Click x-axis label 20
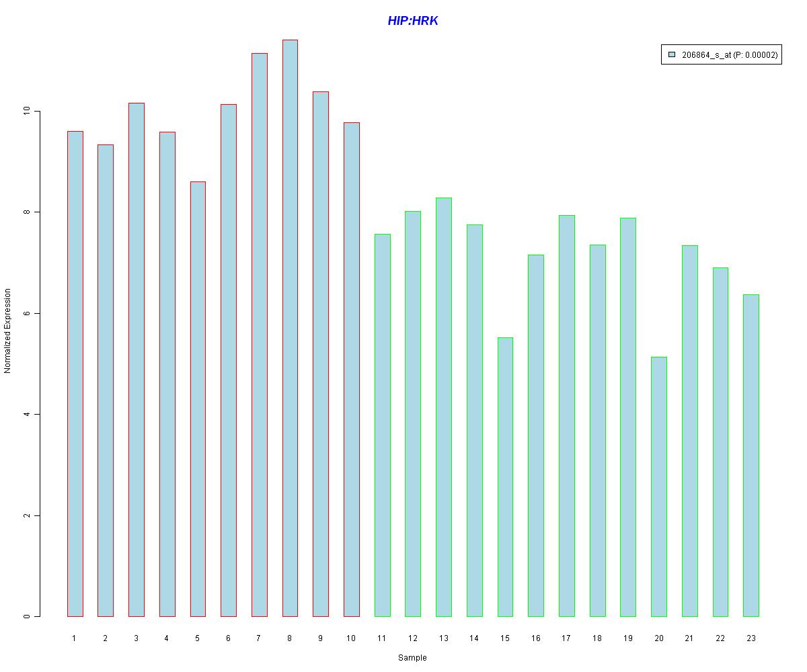Screen dimensions: 807x672 point(659,638)
